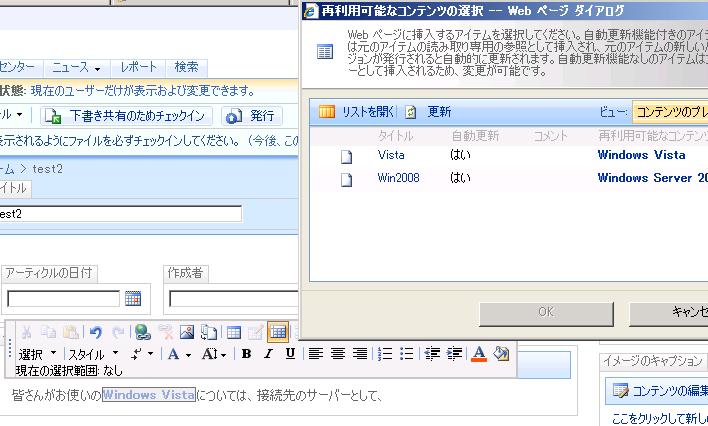Click the Windows Server preview content
Image resolution: width=708 pixels, height=426 pixels.
pyautogui.click(x=652, y=178)
